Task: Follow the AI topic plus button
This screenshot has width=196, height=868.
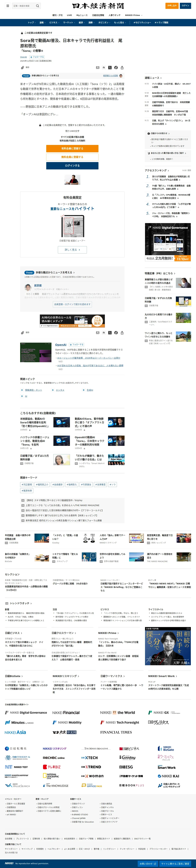Action: (x=22, y=396)
